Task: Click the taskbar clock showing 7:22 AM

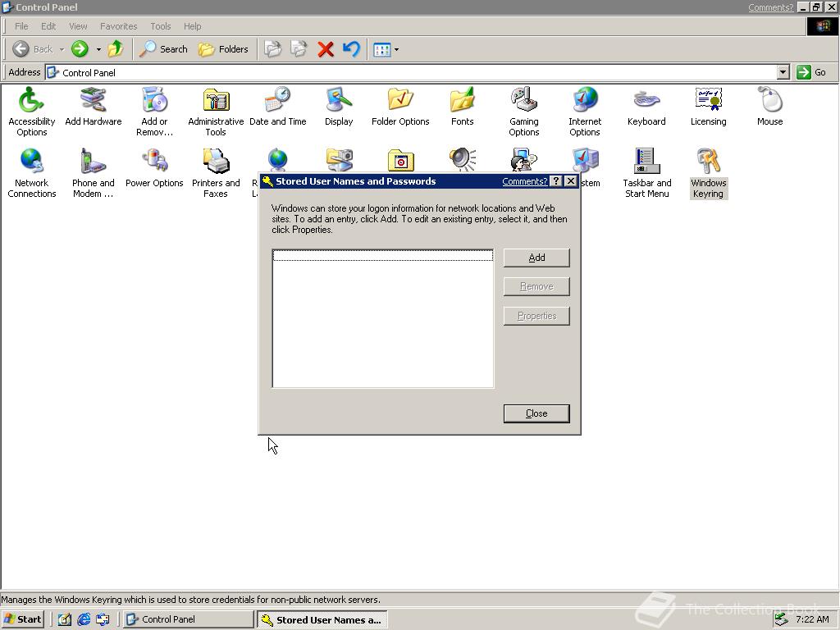Action: pos(812,619)
